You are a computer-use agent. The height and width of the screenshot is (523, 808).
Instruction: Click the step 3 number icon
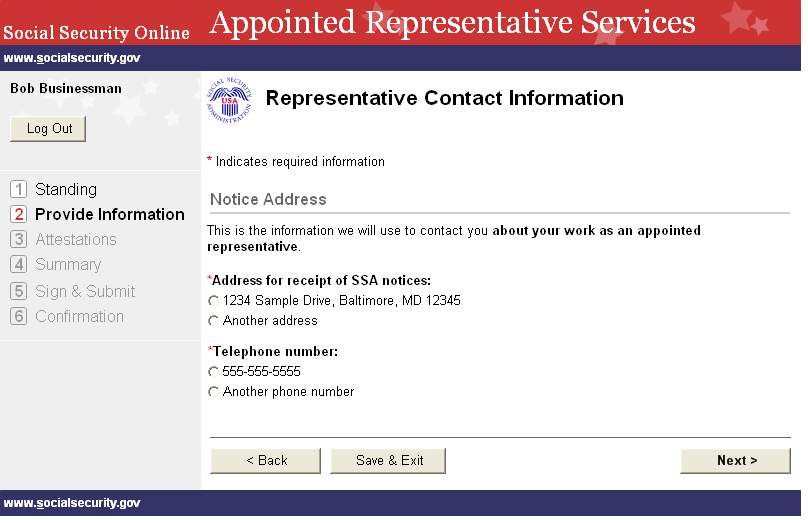[x=18, y=239]
